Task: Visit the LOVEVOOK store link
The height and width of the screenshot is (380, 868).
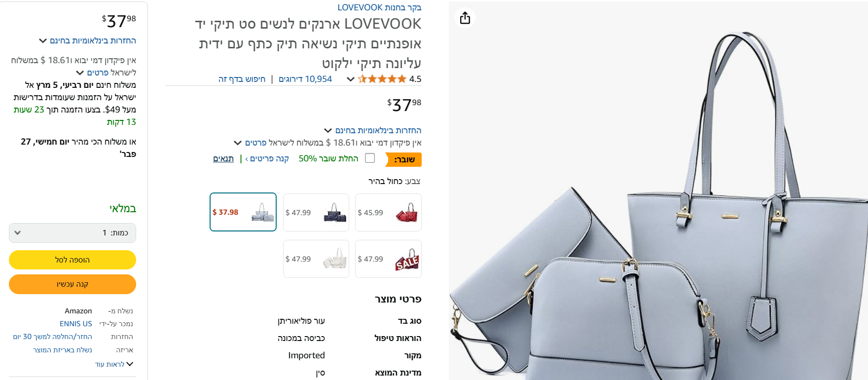Action: [x=379, y=7]
